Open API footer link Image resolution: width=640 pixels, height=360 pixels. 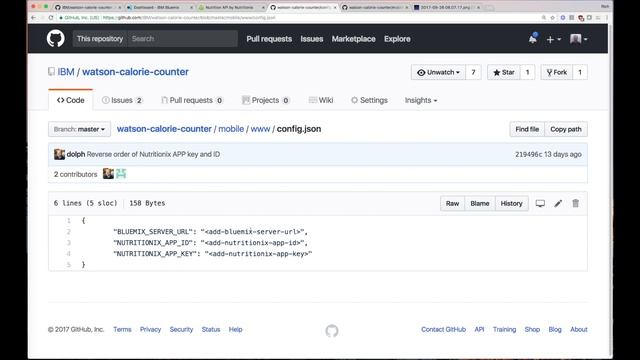(x=479, y=329)
